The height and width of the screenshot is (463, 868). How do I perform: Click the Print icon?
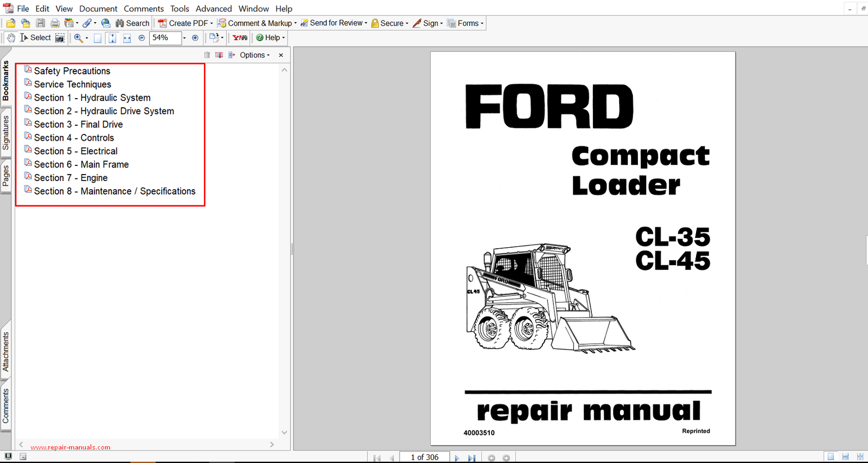[55, 23]
